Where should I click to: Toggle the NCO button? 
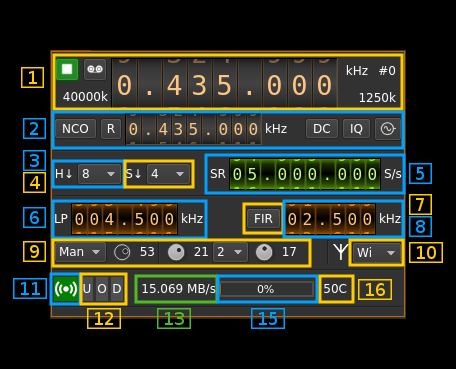pyautogui.click(x=75, y=129)
